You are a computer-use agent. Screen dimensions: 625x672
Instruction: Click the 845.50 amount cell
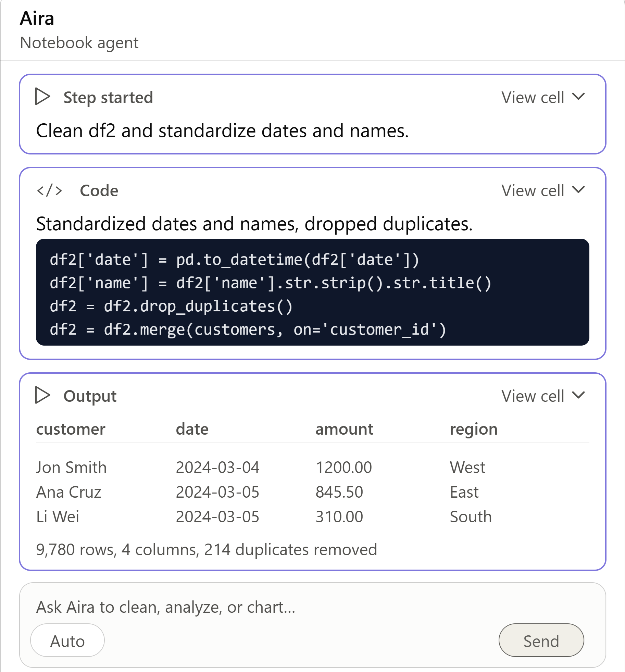point(339,492)
